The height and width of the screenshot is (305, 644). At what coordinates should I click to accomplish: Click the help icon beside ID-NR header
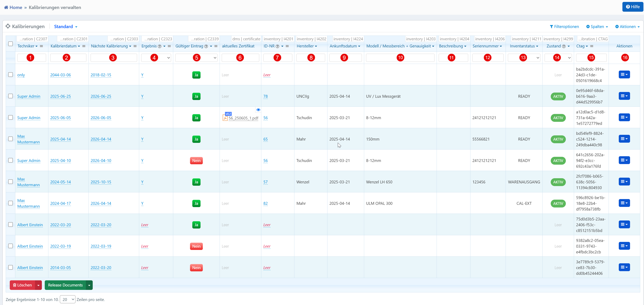278,46
